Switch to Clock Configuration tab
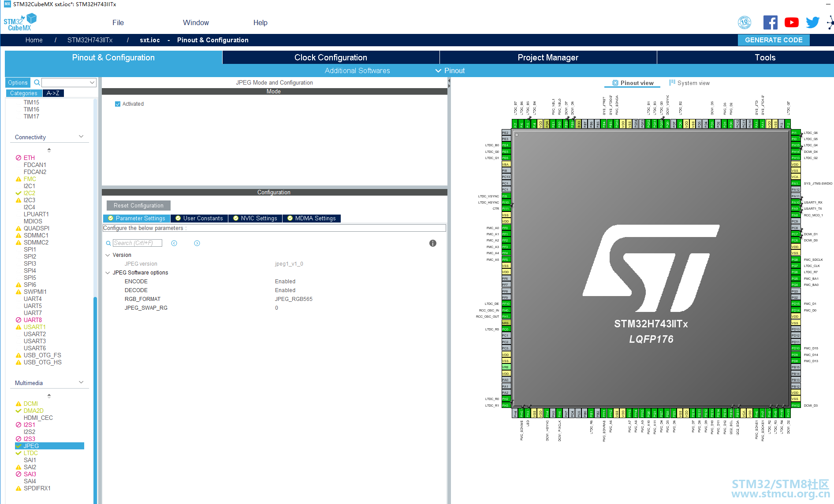This screenshot has width=834, height=504. tap(331, 57)
